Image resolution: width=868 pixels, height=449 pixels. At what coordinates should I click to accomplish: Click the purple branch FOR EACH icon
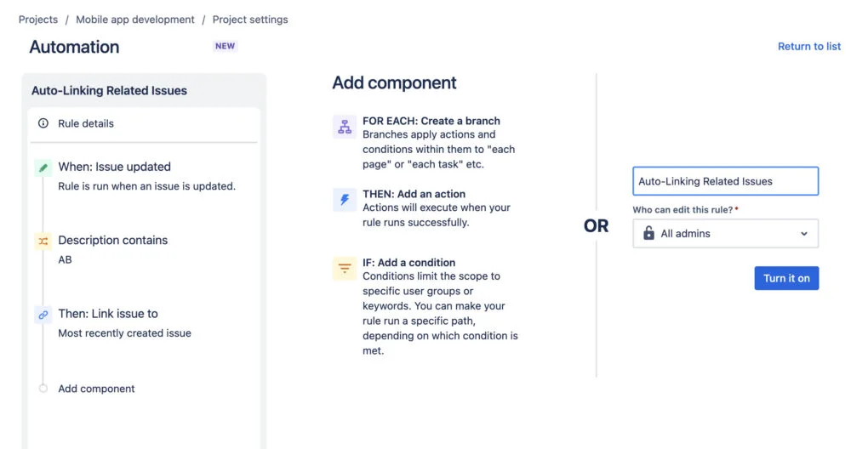tap(345, 127)
